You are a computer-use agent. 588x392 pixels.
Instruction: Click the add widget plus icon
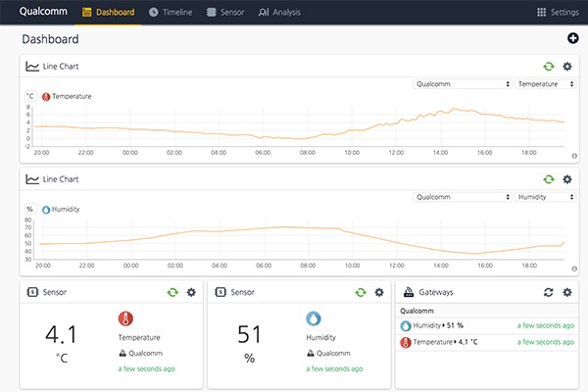coord(572,38)
